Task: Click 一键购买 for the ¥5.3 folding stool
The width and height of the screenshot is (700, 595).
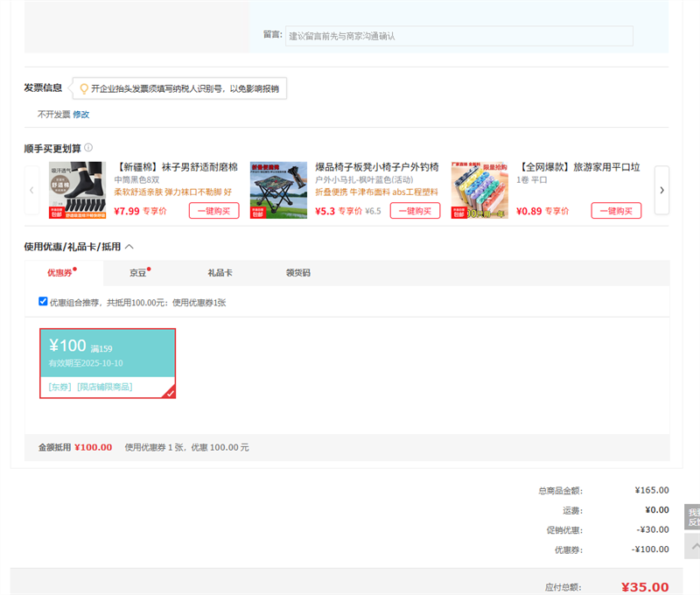Action: click(415, 211)
